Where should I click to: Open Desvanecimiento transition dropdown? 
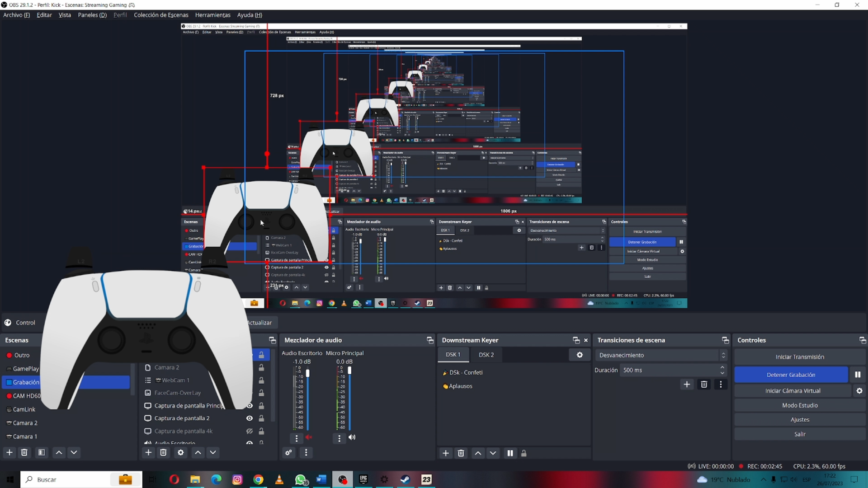(x=660, y=355)
